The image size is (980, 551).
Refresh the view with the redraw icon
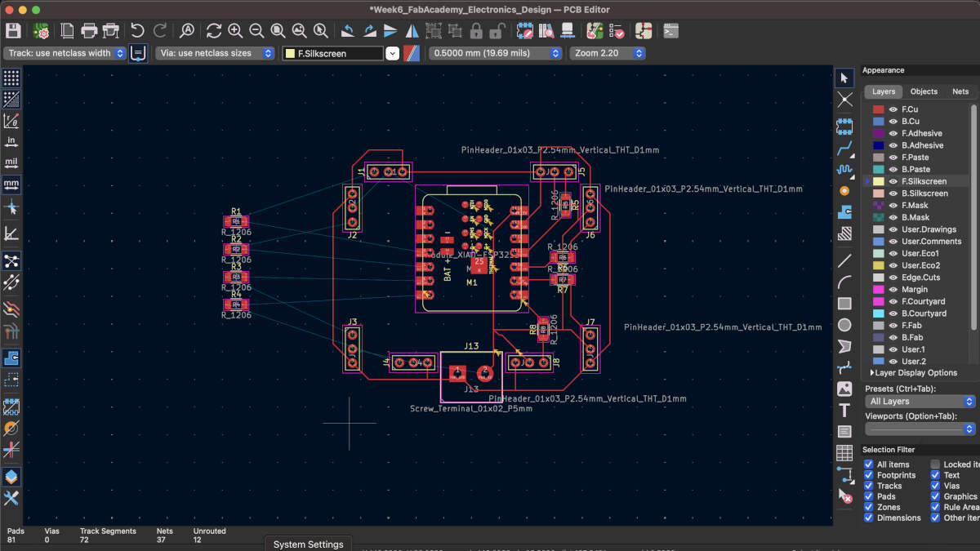click(214, 31)
